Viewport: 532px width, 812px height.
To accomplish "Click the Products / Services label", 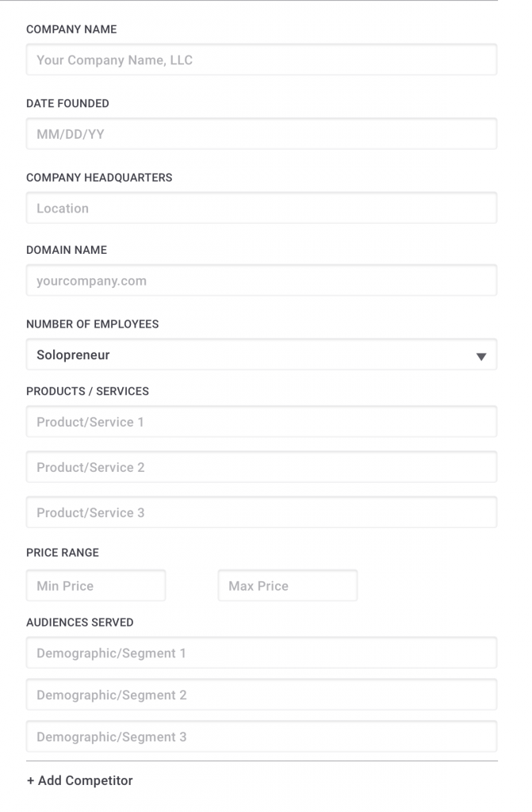I will click(87, 392).
